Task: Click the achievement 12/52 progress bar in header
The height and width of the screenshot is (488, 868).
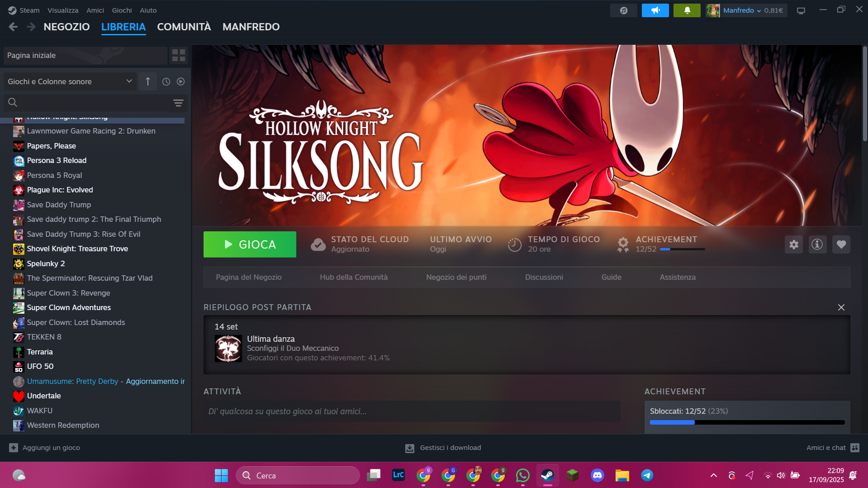Action: point(683,249)
